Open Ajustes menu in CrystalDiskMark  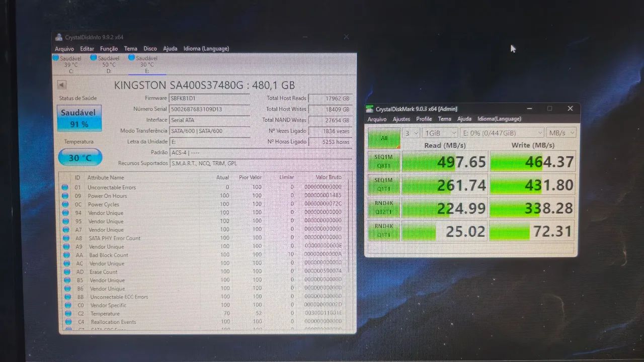click(401, 119)
